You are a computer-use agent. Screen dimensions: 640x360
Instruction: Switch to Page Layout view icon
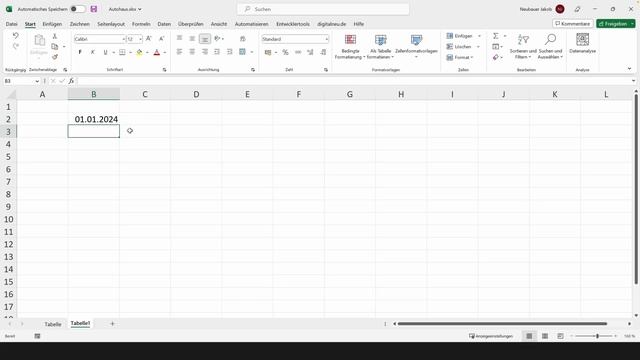pyautogui.click(x=545, y=336)
